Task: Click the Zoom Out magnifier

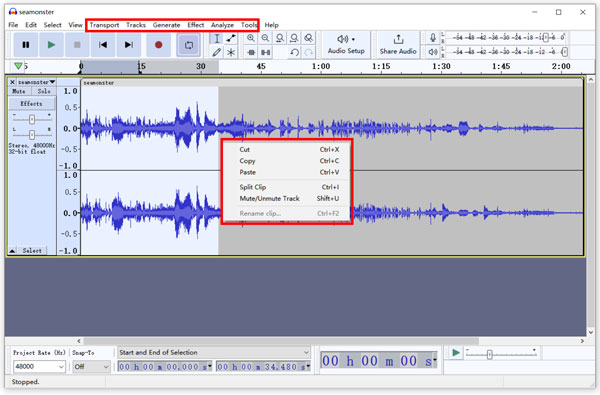Action: (x=265, y=38)
